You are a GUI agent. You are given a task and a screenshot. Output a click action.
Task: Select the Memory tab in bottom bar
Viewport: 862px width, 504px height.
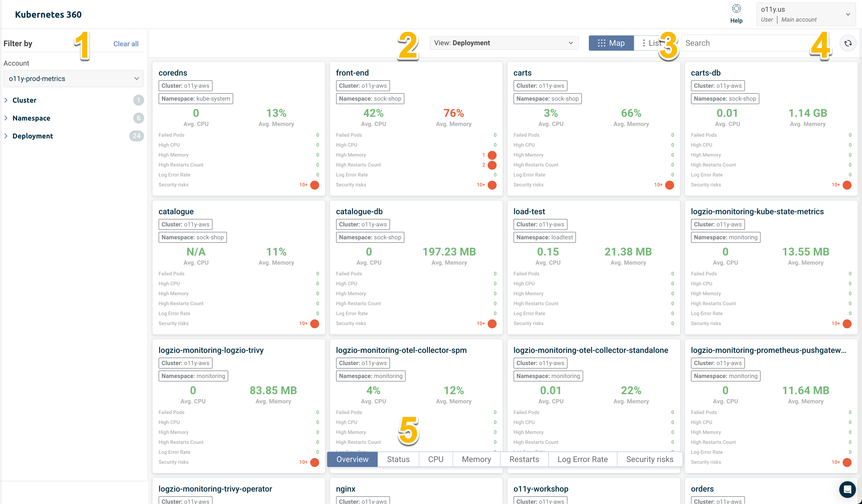pos(476,459)
